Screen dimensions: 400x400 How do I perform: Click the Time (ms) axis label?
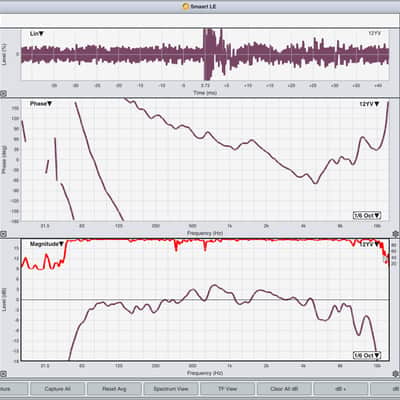[205, 93]
